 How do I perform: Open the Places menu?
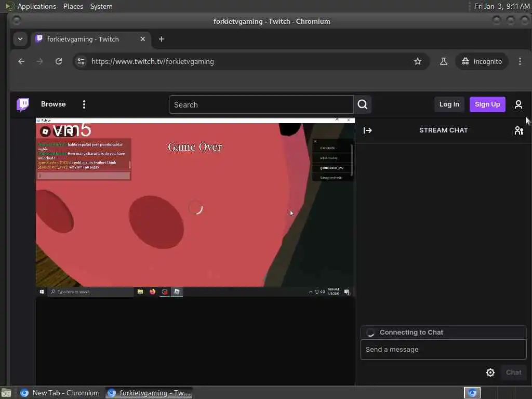coord(73,6)
